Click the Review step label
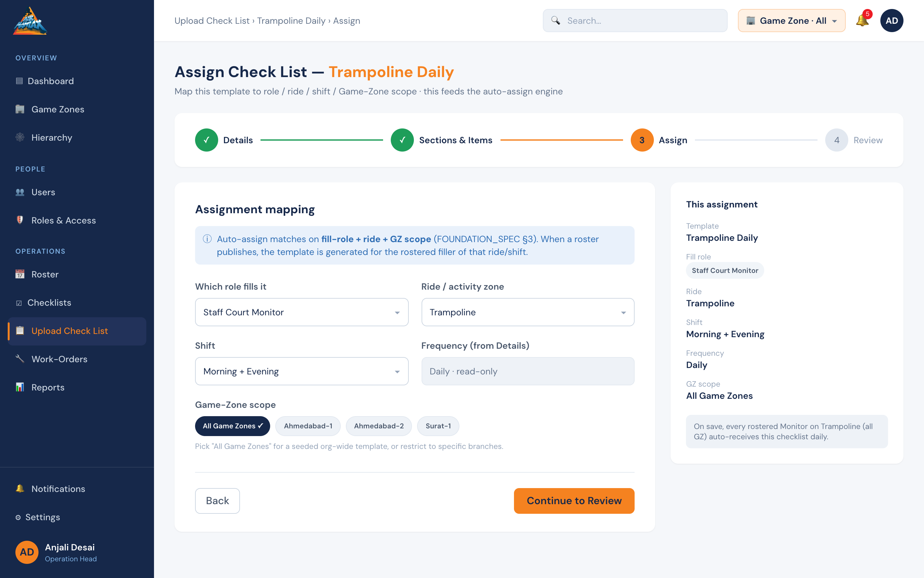The image size is (924, 578). [868, 140]
